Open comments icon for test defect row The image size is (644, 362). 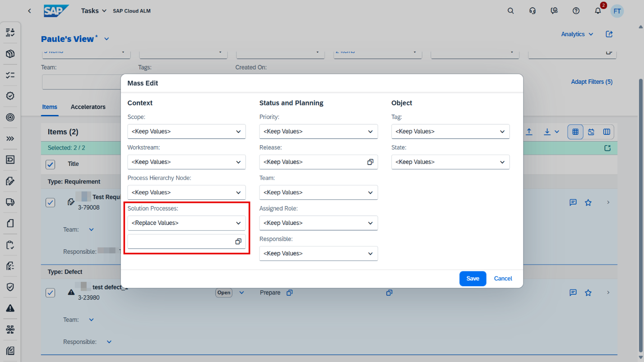(x=573, y=293)
